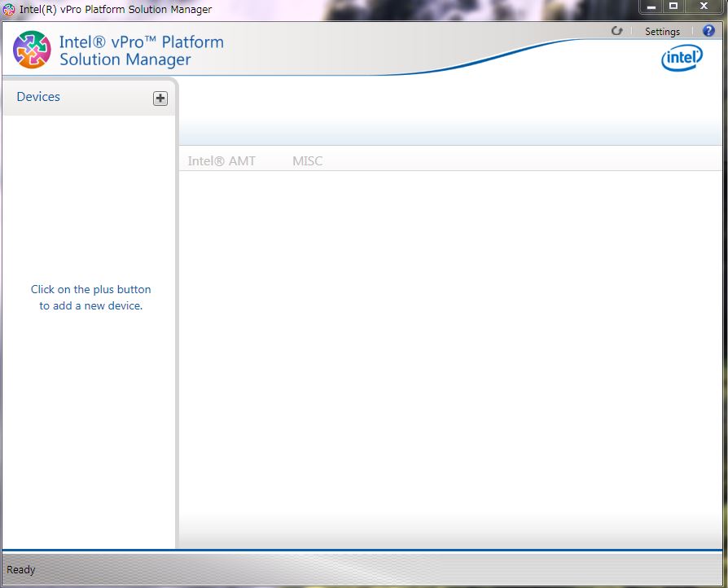Add a new device with plus button
Screen dimensions: 728x588
click(x=160, y=99)
